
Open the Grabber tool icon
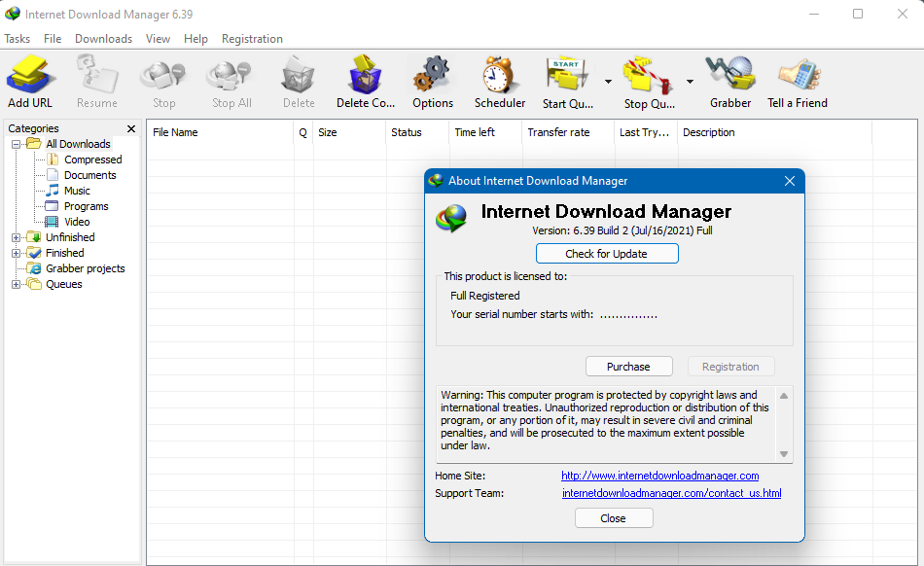pyautogui.click(x=730, y=74)
